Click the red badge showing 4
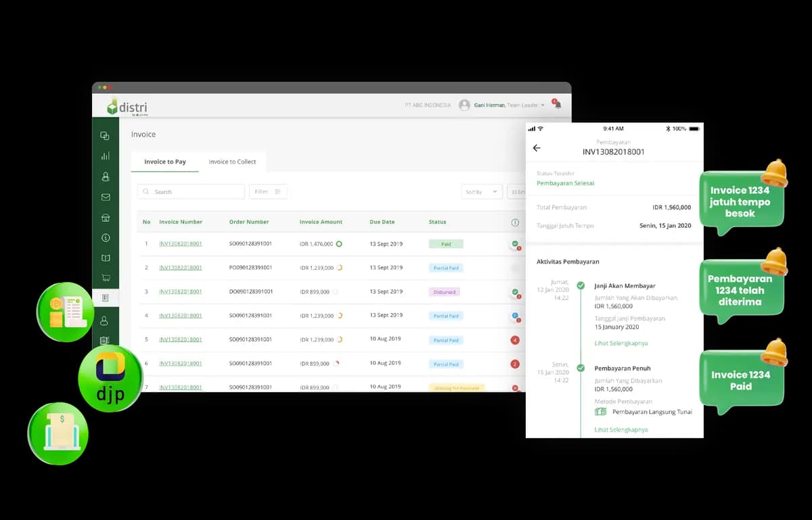This screenshot has height=520, width=812. point(515,340)
